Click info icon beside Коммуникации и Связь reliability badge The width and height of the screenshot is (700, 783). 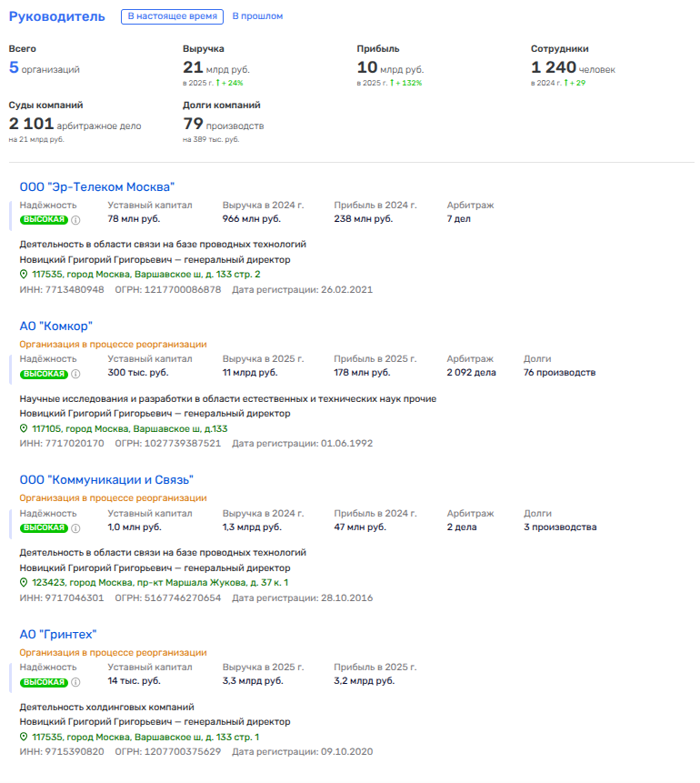tap(76, 528)
